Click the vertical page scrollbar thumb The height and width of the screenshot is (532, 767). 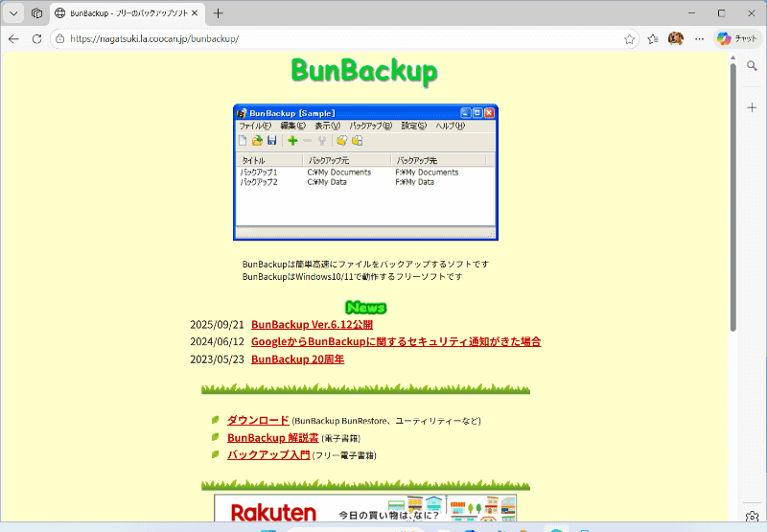[x=732, y=197]
